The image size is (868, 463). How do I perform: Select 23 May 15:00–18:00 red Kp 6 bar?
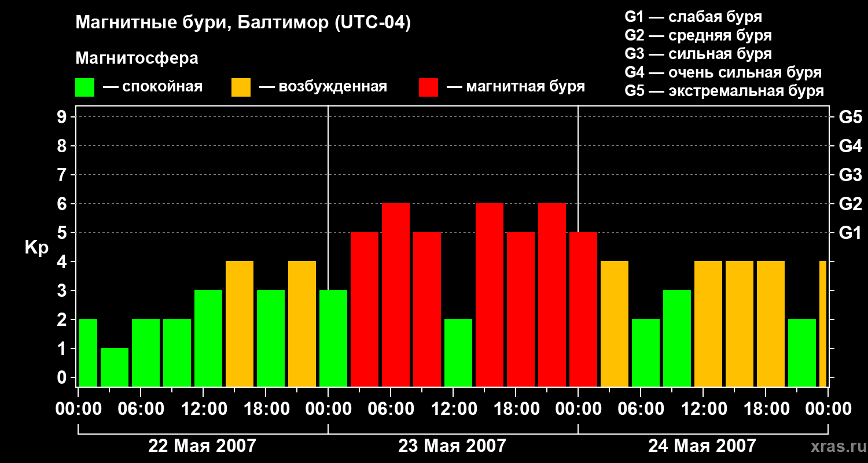point(490,295)
